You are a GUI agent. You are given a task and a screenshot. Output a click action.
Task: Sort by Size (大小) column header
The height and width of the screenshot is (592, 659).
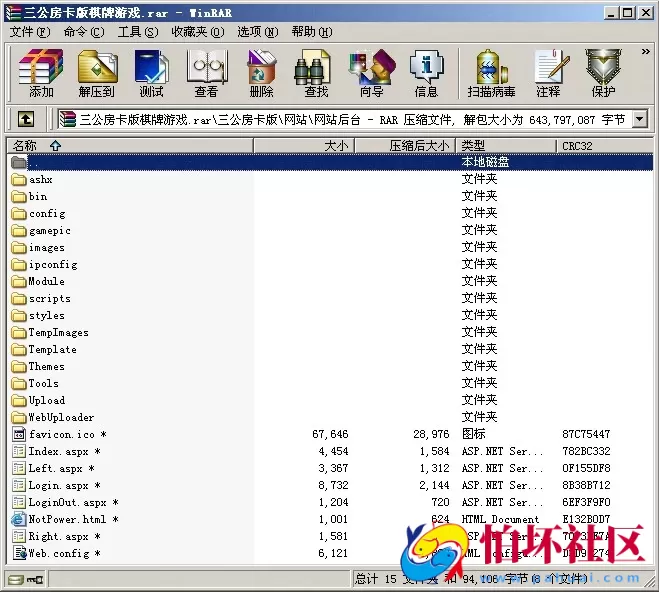coord(304,146)
